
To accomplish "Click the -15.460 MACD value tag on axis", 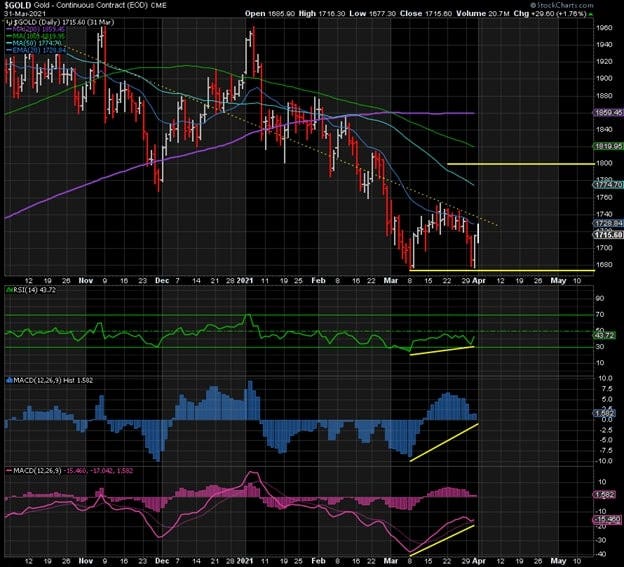I will [607, 520].
